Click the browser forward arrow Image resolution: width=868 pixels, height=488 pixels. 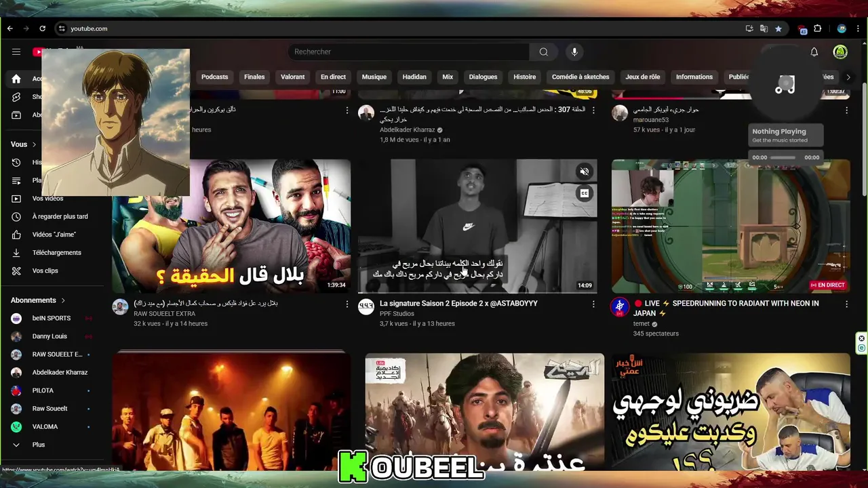[26, 28]
